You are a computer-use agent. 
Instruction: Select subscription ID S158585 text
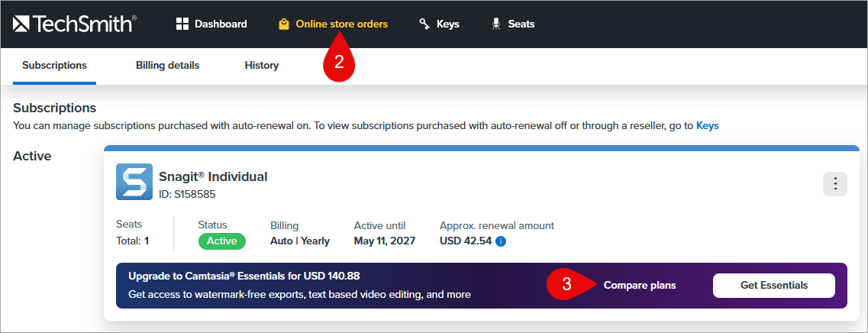(x=187, y=195)
